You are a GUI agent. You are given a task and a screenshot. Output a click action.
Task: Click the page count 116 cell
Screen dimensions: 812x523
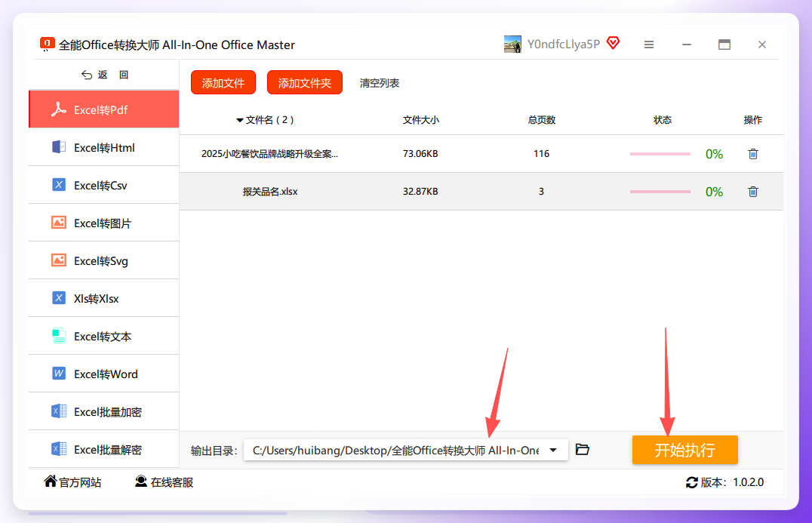point(542,154)
